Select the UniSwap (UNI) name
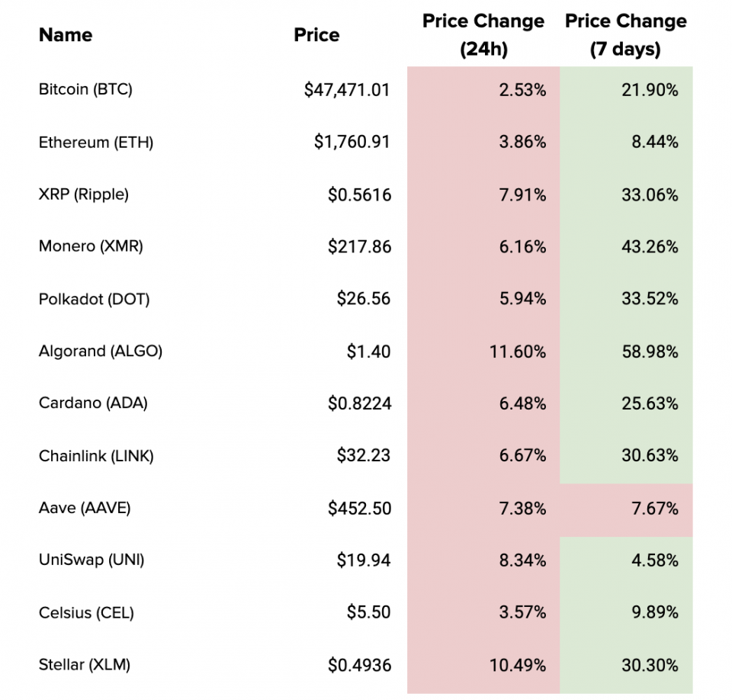The height and width of the screenshot is (700, 732). 91,560
